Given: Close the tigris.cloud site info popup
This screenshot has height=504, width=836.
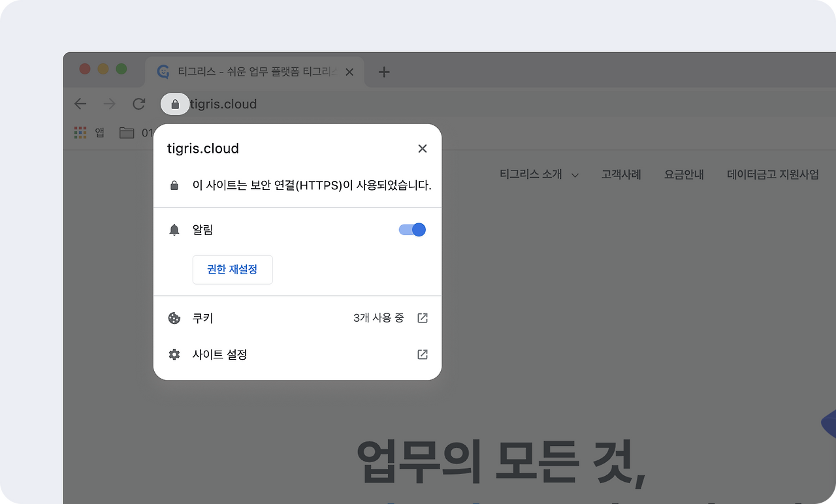Looking at the screenshot, I should (x=423, y=149).
